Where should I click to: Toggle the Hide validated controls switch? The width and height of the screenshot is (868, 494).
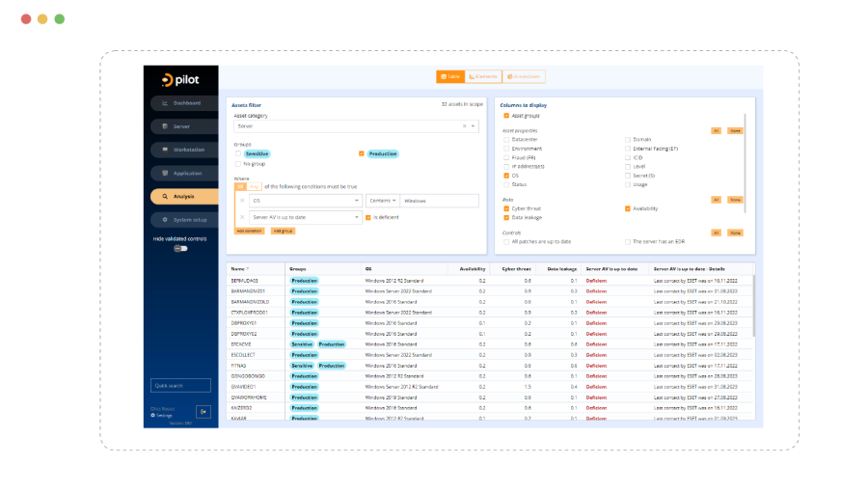click(x=180, y=248)
